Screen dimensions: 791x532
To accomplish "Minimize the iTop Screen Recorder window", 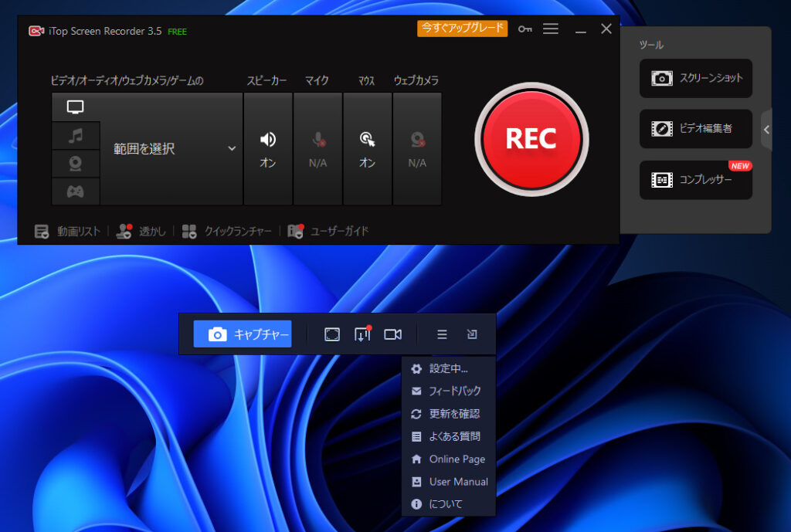I will pos(581,30).
